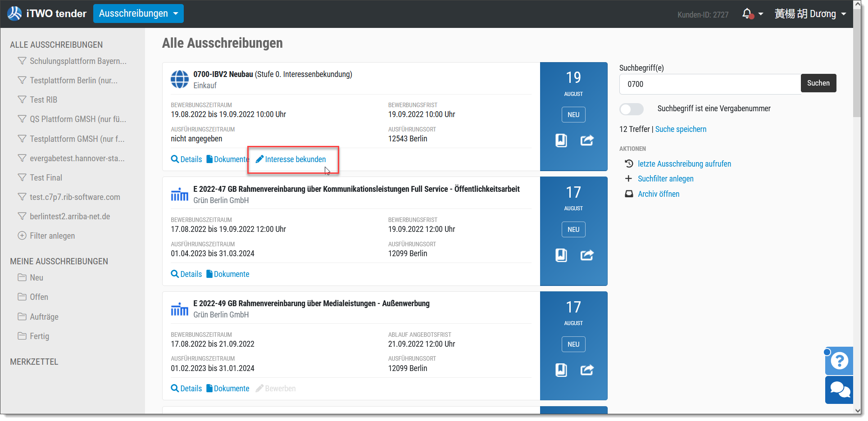
Task: Select test.c7p7.rib-software.com filter
Action: pos(69,197)
